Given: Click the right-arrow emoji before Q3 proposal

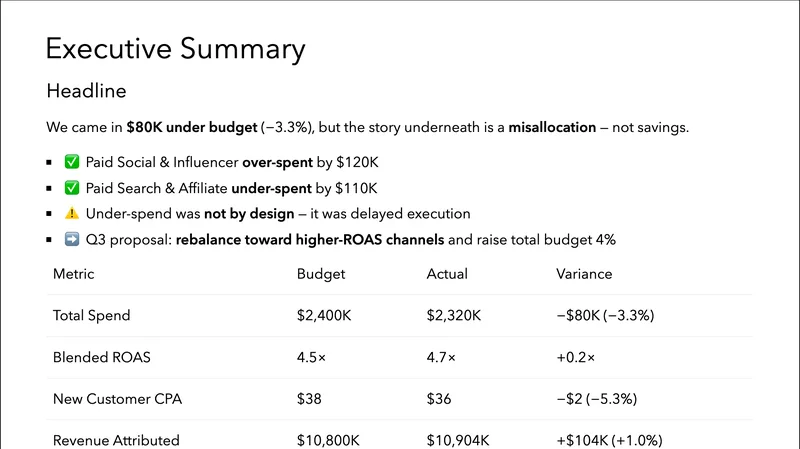Looking at the screenshot, I should (71, 240).
